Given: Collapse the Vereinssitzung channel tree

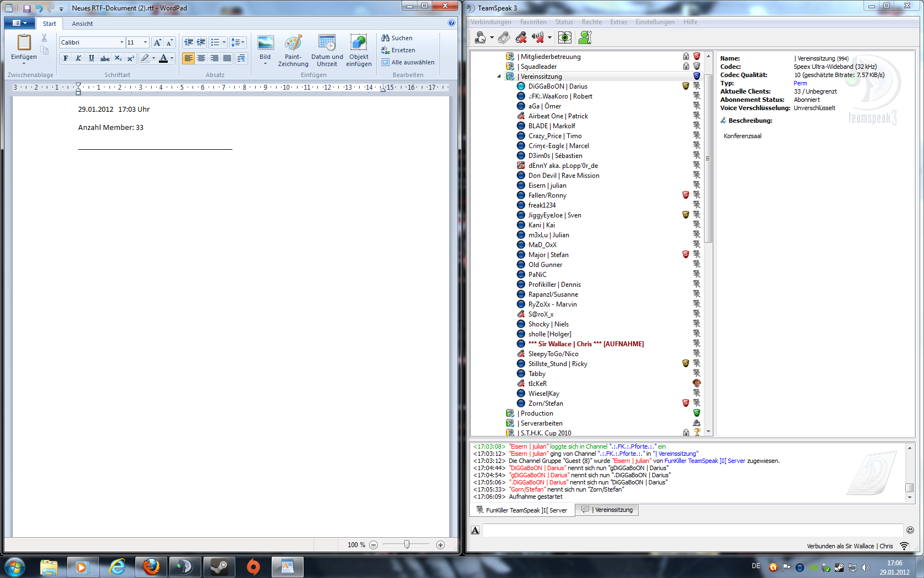Looking at the screenshot, I should point(499,77).
